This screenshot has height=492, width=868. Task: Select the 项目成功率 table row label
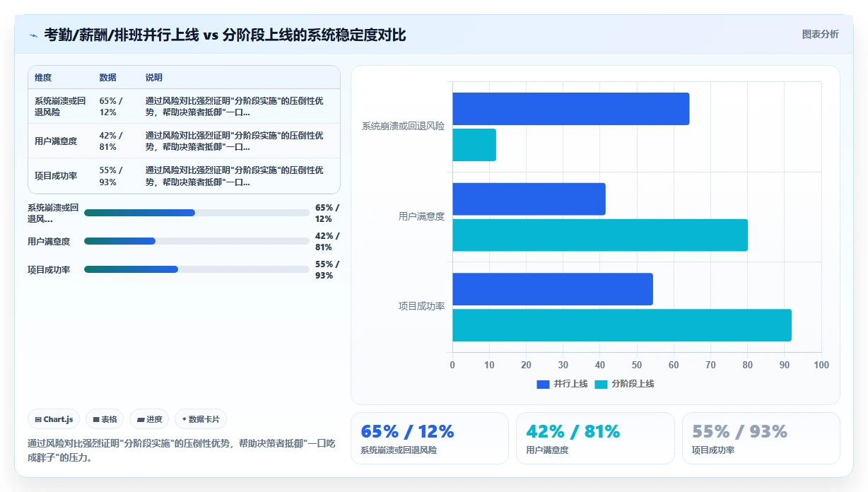[x=56, y=176]
